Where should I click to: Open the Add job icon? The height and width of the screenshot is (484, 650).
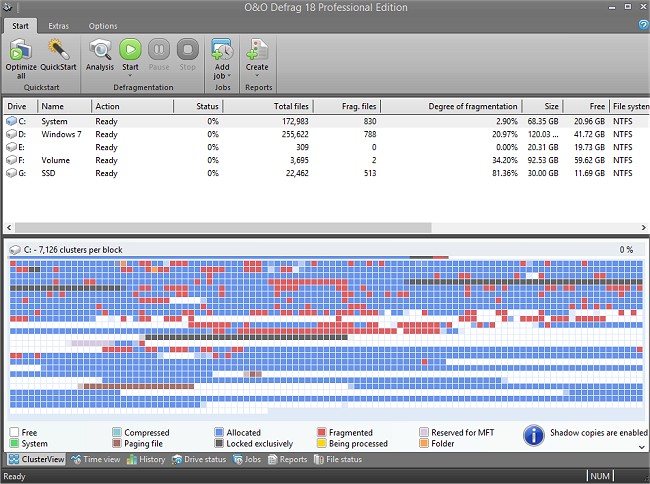coord(222,50)
